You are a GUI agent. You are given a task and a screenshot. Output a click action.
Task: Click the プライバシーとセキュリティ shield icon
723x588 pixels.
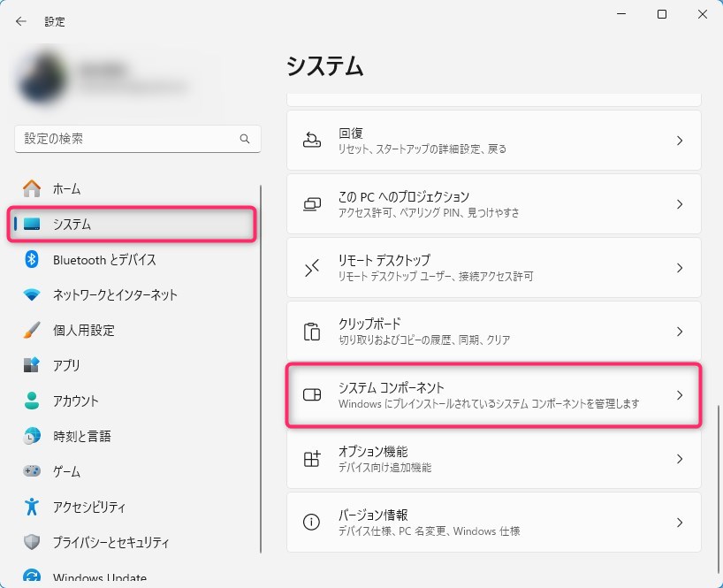(32, 542)
